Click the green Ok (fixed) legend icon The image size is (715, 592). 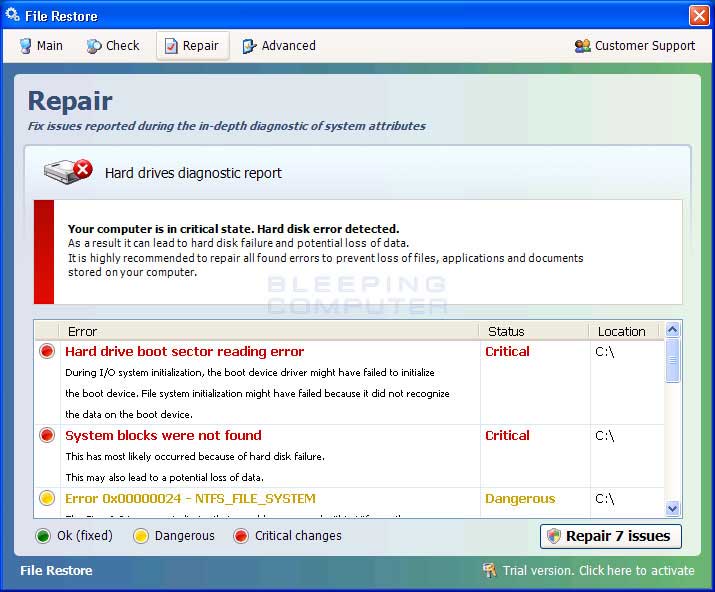(43, 536)
